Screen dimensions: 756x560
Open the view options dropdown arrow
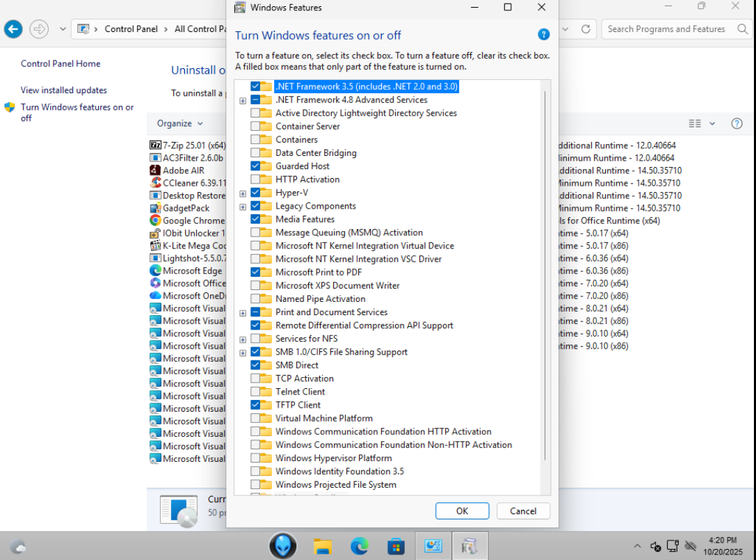coord(712,124)
